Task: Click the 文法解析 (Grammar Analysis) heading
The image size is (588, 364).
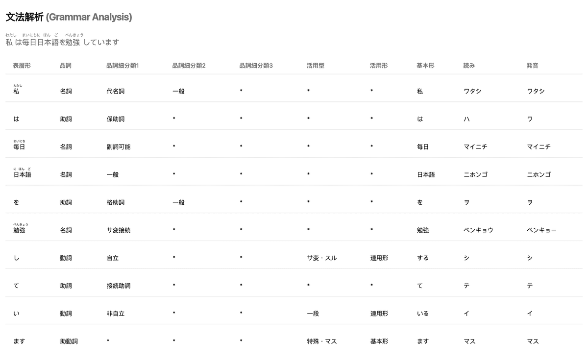Action: point(69,17)
